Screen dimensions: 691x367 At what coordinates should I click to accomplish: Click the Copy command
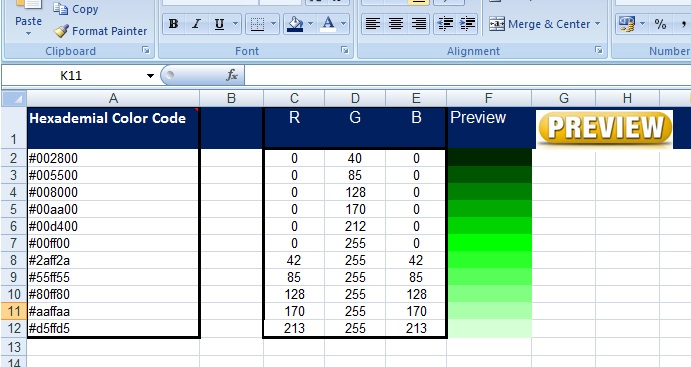[75, 9]
